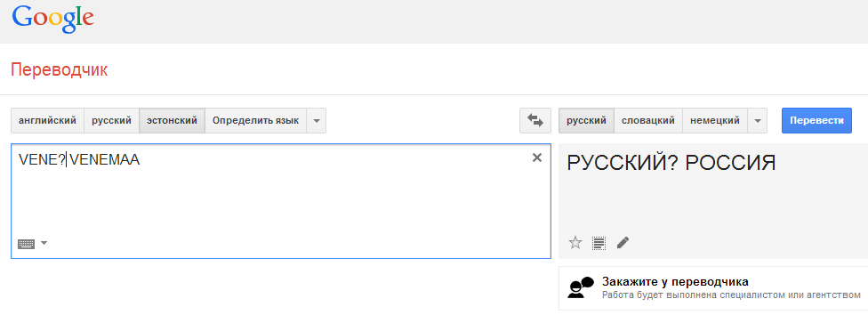Choose словацкий as target language
The image size is (868, 323).
coord(647,121)
